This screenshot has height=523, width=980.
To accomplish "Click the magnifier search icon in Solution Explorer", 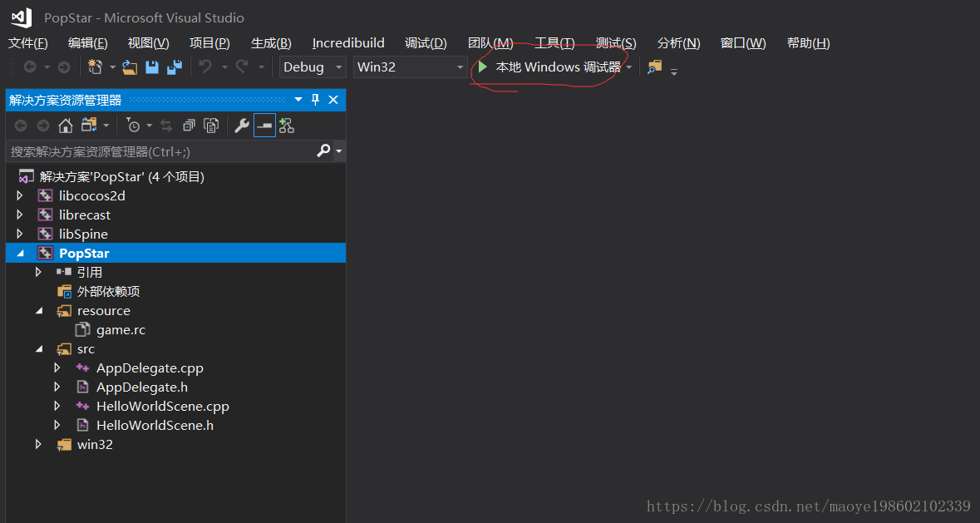I will (x=323, y=150).
